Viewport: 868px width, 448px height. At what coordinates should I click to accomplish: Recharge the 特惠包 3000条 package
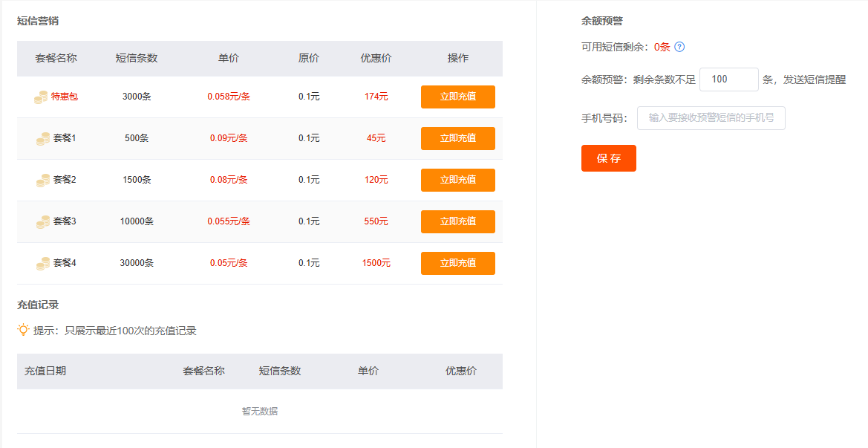tap(458, 97)
